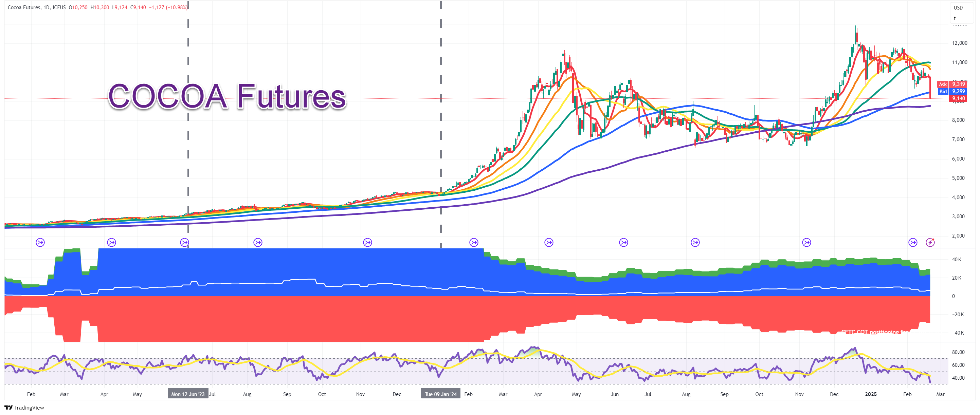Open the USD currency selector
This screenshot has width=980, height=415.
958,7
